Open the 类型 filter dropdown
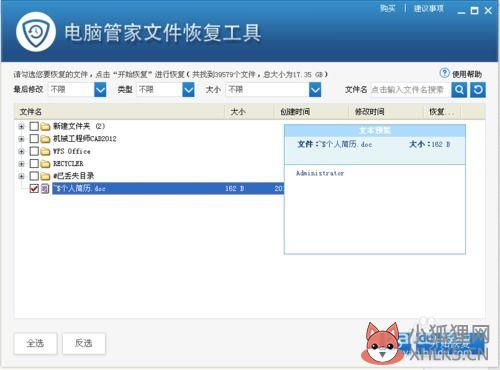 (x=188, y=90)
